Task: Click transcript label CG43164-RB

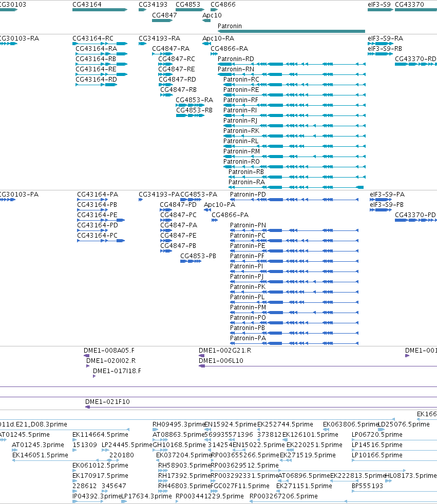Action: 96,59
